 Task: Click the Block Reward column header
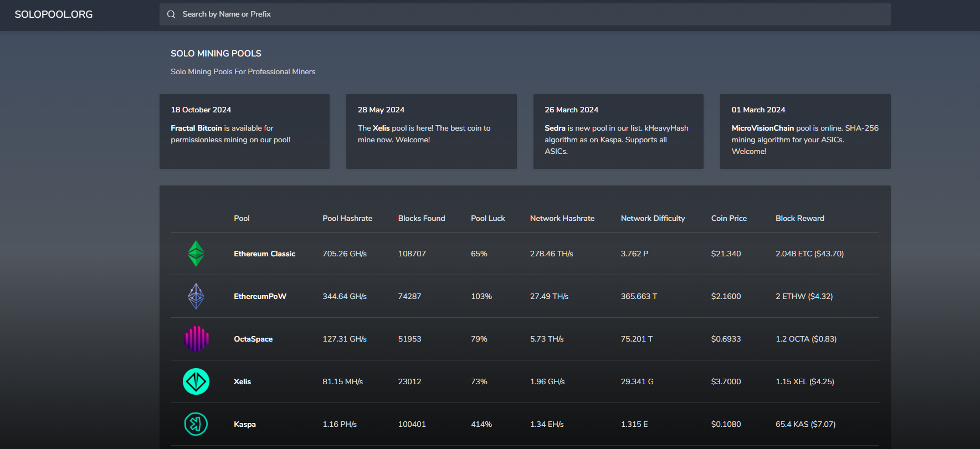tap(800, 218)
